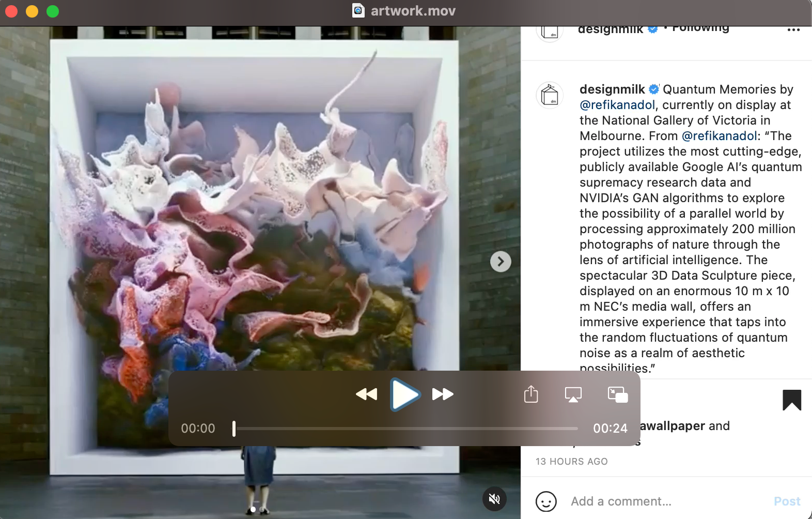Click the 00:00 elapsed time label
Screen dimensions: 812x519
198,428
